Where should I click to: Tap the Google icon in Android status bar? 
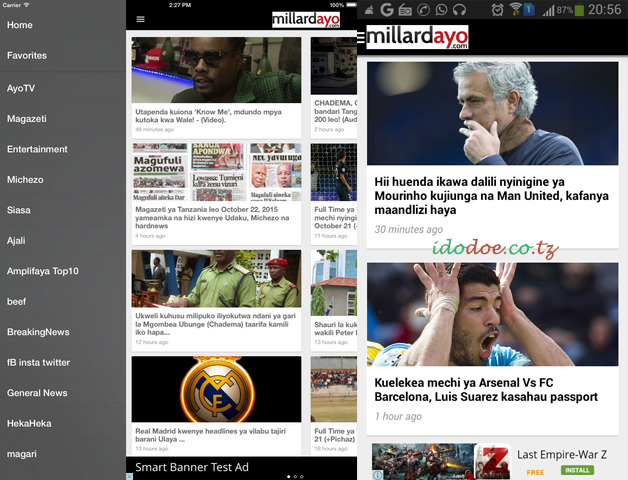[x=386, y=9]
